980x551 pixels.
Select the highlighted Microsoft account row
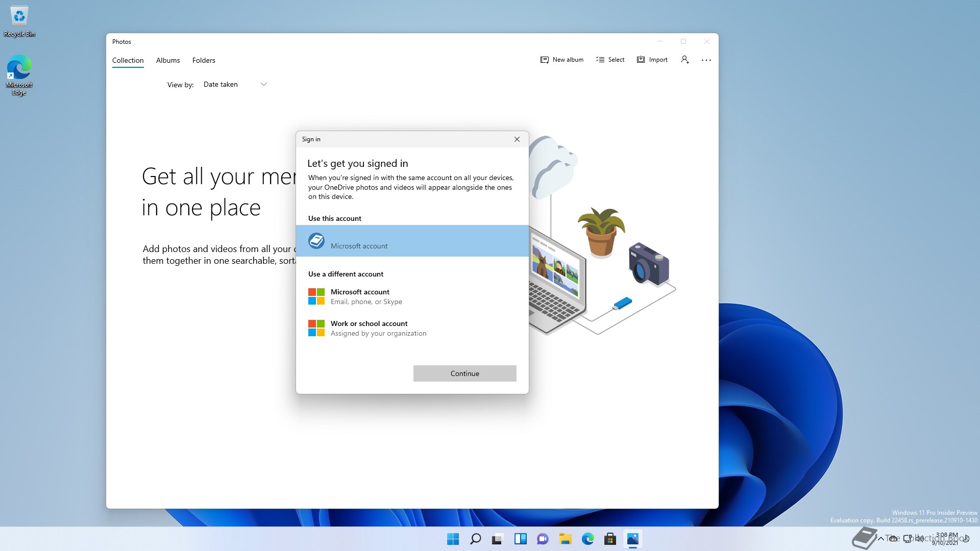coord(412,241)
